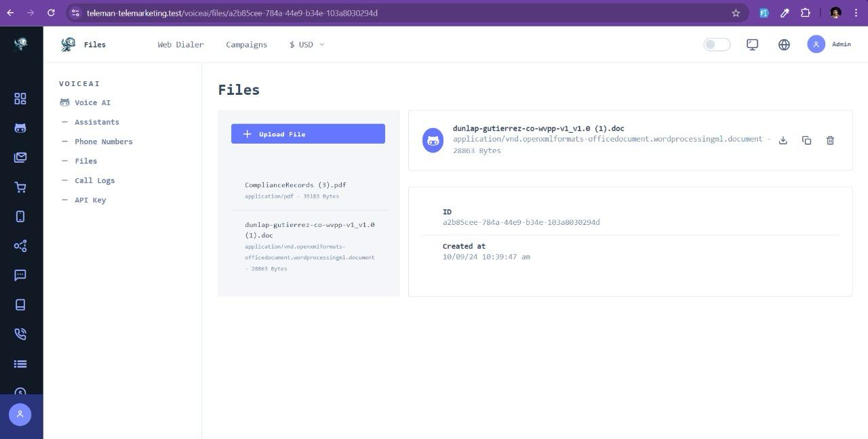Switch to the Web Dialer section
This screenshot has width=868, height=439.
180,44
